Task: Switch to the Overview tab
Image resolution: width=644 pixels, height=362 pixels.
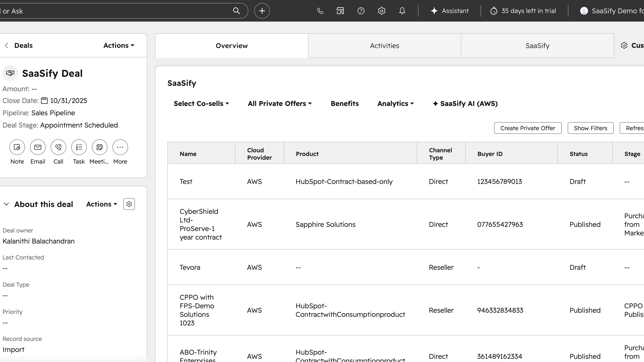Action: coord(232,46)
